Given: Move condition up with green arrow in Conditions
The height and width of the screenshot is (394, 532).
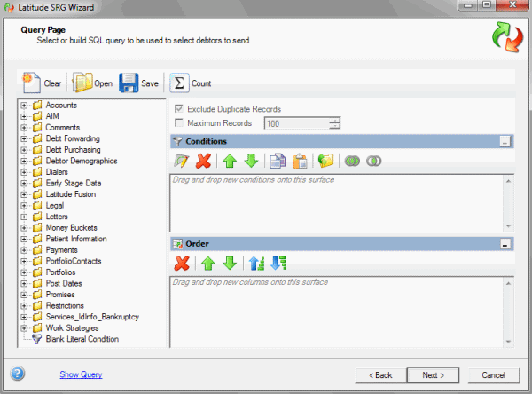Looking at the screenshot, I should tap(230, 161).
